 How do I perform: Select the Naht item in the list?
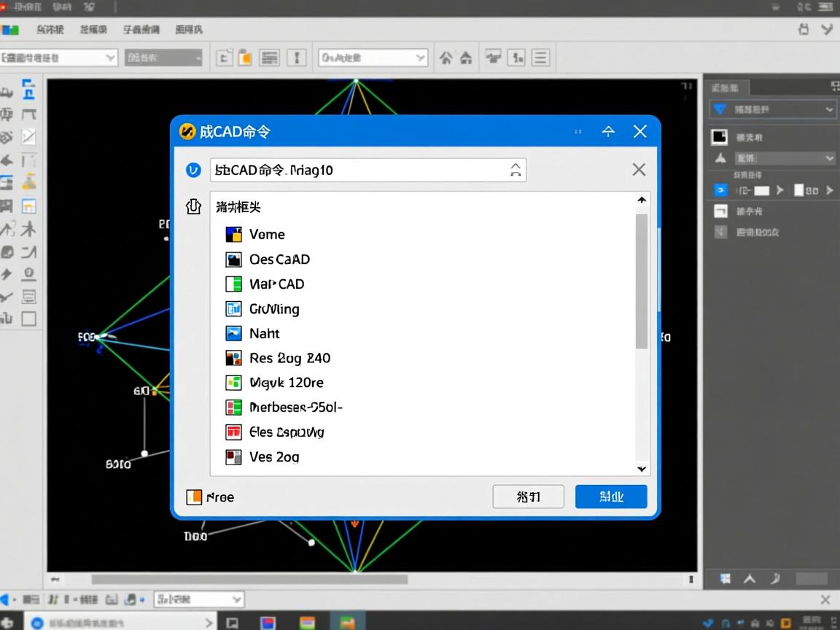264,333
